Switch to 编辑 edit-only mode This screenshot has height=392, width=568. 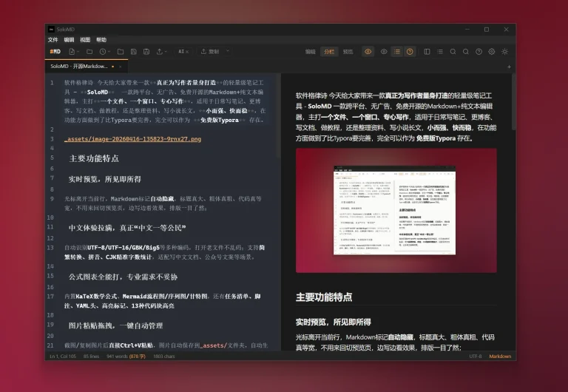[x=311, y=52]
